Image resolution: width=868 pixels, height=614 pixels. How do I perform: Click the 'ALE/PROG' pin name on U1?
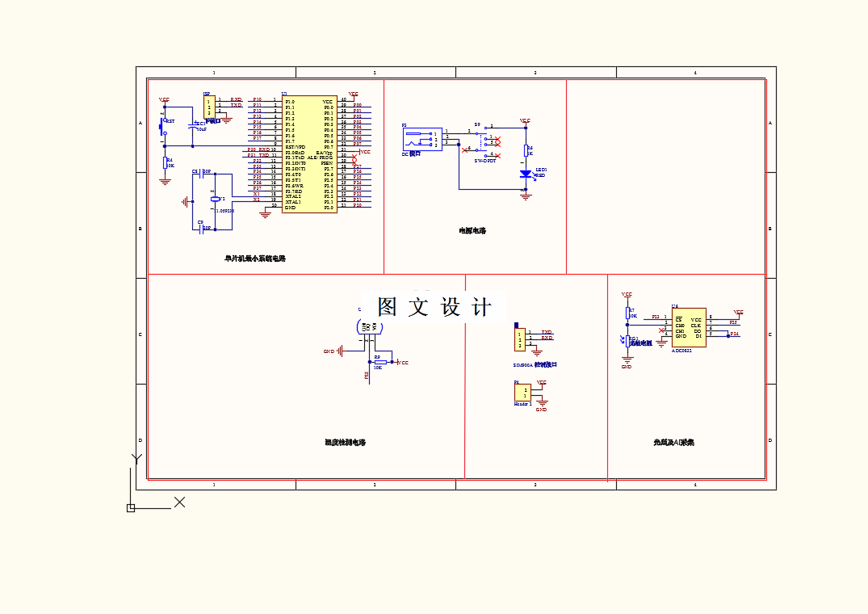click(x=320, y=158)
